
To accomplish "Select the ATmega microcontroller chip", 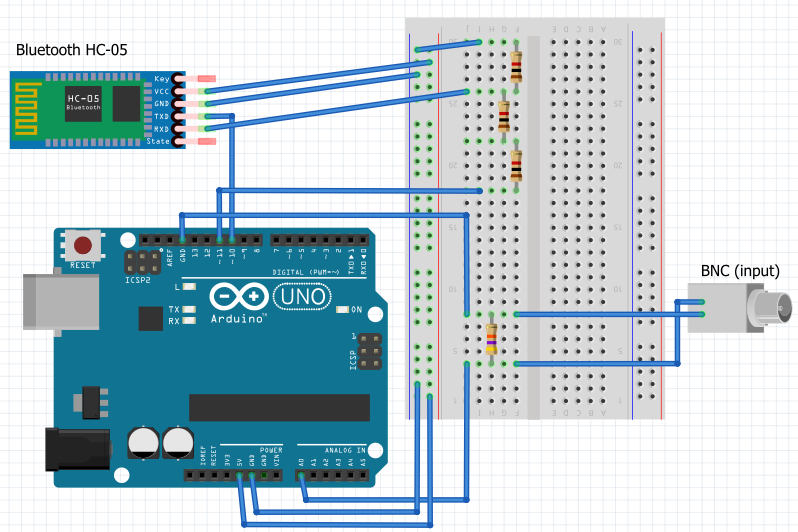I will click(279, 407).
